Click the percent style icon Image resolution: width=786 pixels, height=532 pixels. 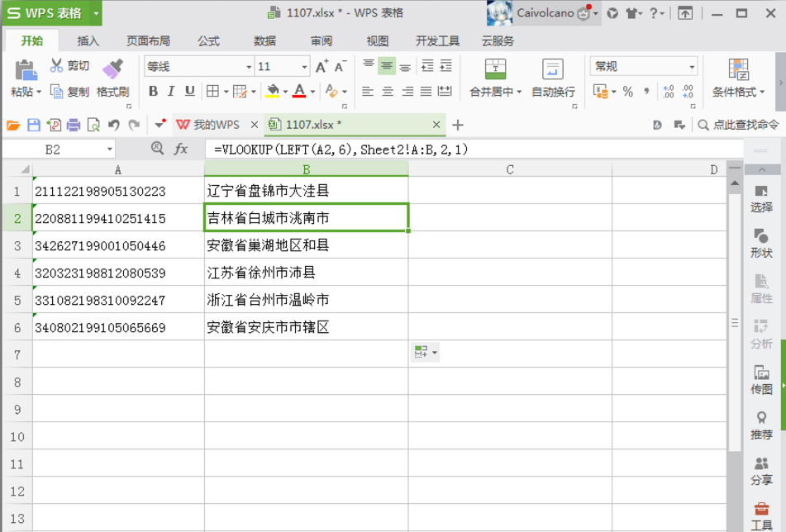point(628,91)
